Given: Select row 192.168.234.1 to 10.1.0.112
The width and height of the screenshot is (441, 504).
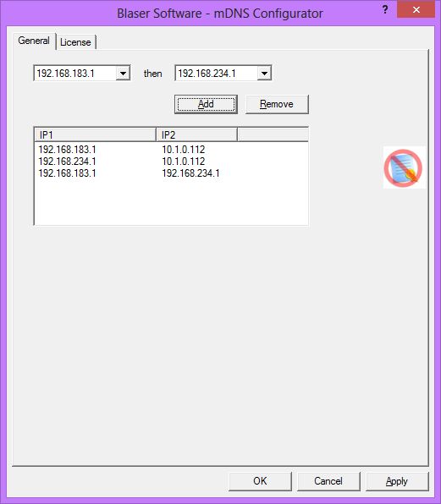Looking at the screenshot, I should (x=171, y=162).
